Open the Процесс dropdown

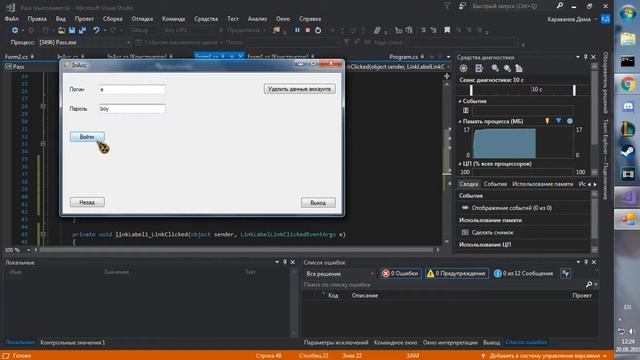pyautogui.click(x=85, y=42)
